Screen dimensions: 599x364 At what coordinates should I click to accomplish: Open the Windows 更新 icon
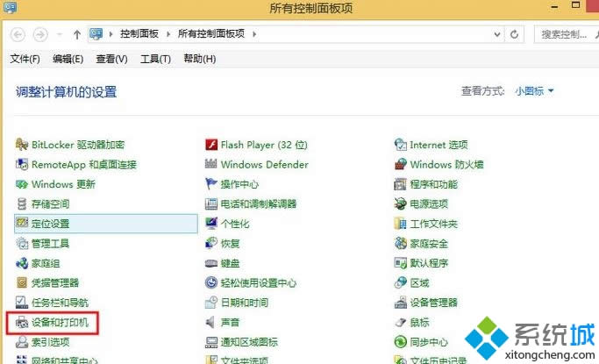click(x=22, y=184)
